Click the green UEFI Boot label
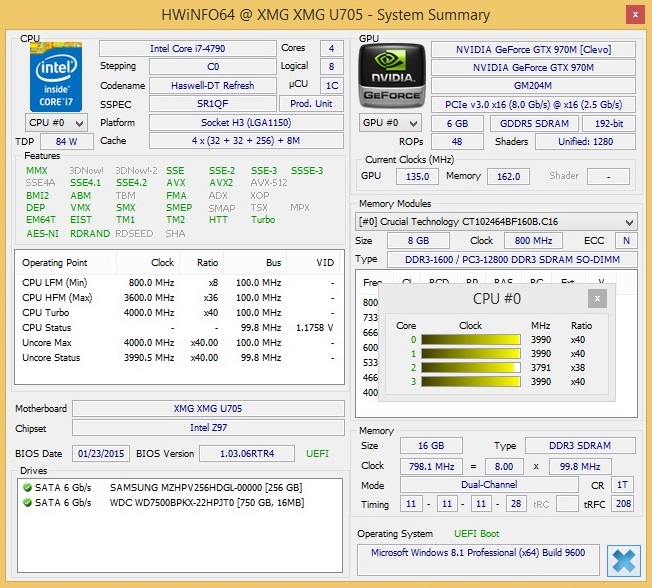The image size is (652, 588). (x=477, y=534)
